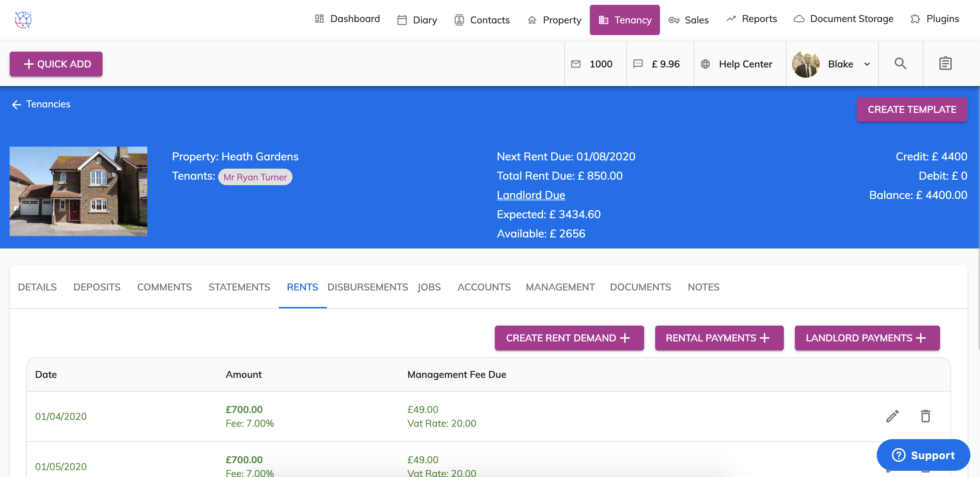This screenshot has height=477, width=980.
Task: Click the Heath Gardens property photo
Action: coord(78,191)
